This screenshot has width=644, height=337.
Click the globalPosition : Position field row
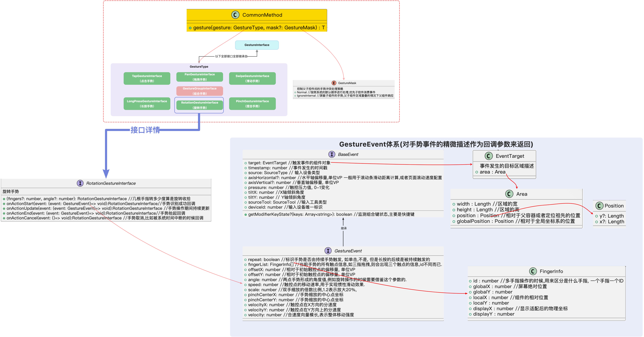pos(514,221)
